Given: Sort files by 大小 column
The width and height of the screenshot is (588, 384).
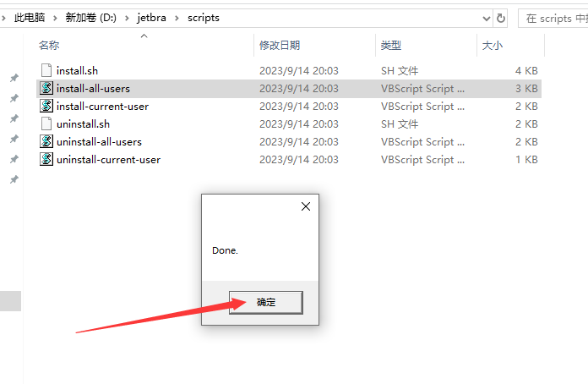Looking at the screenshot, I should coord(493,46).
